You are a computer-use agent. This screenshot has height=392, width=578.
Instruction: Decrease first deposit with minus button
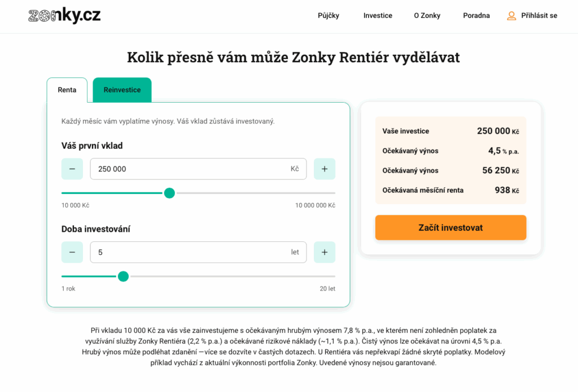(x=72, y=169)
